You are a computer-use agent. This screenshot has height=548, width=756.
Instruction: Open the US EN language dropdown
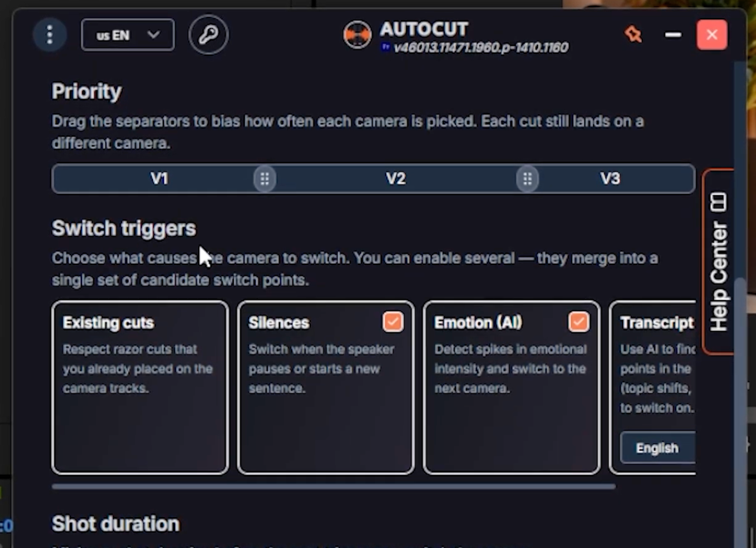point(128,35)
